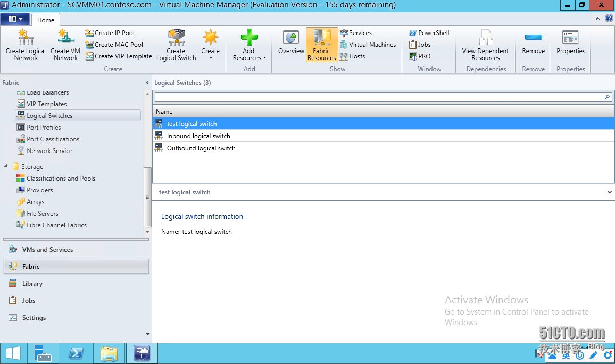Show Services in ribbon

click(356, 33)
